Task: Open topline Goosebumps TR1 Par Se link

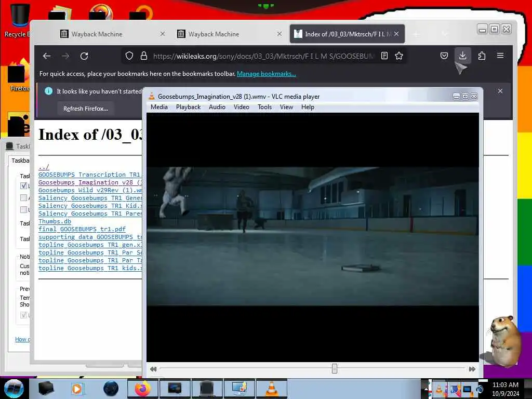Action: point(90,252)
